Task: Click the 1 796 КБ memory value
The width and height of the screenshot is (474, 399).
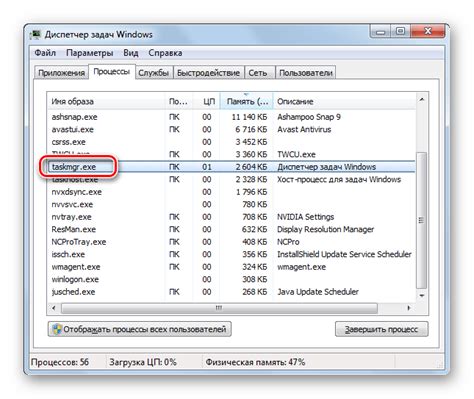Action: [x=252, y=192]
